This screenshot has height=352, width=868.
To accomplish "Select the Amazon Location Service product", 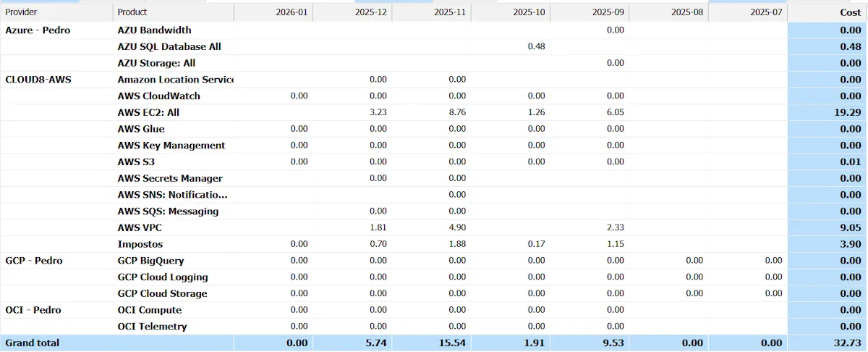I will (175, 80).
